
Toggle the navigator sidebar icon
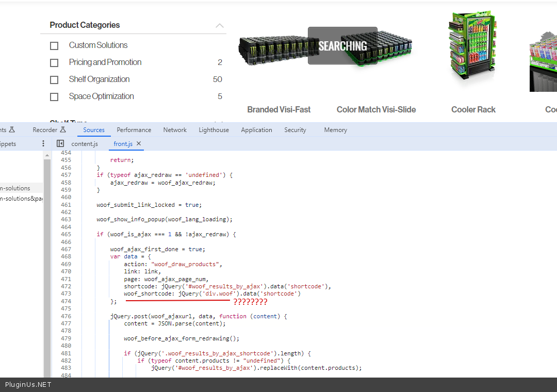pos(60,144)
